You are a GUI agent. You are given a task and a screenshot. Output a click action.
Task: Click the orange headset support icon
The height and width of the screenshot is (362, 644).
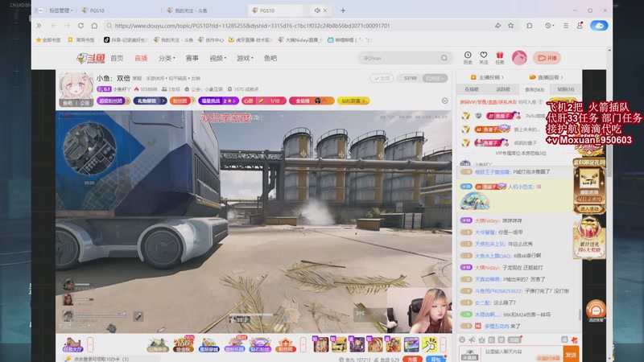tap(596, 311)
